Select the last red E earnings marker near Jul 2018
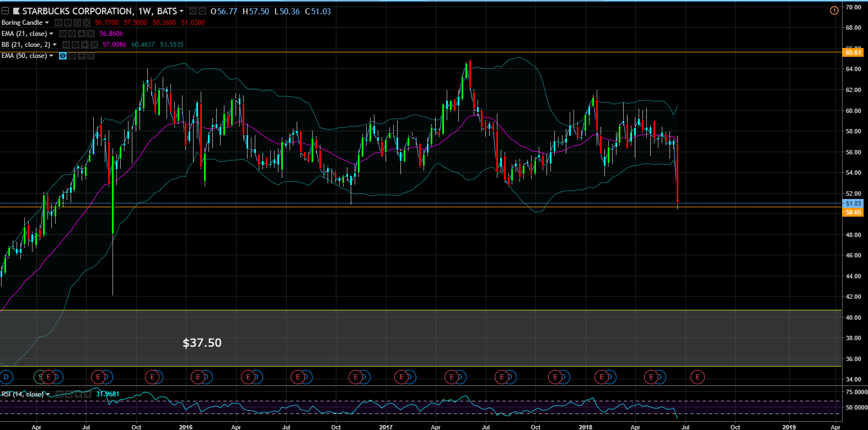The image size is (868, 430). tap(698, 377)
